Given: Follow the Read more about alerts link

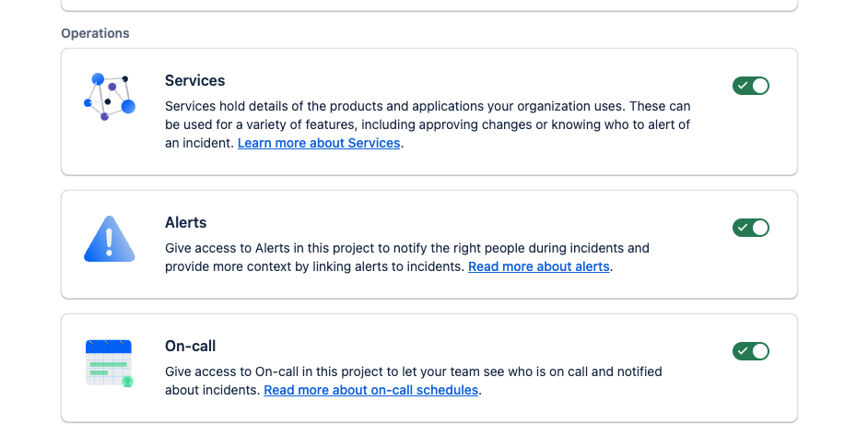Looking at the screenshot, I should pos(539,266).
